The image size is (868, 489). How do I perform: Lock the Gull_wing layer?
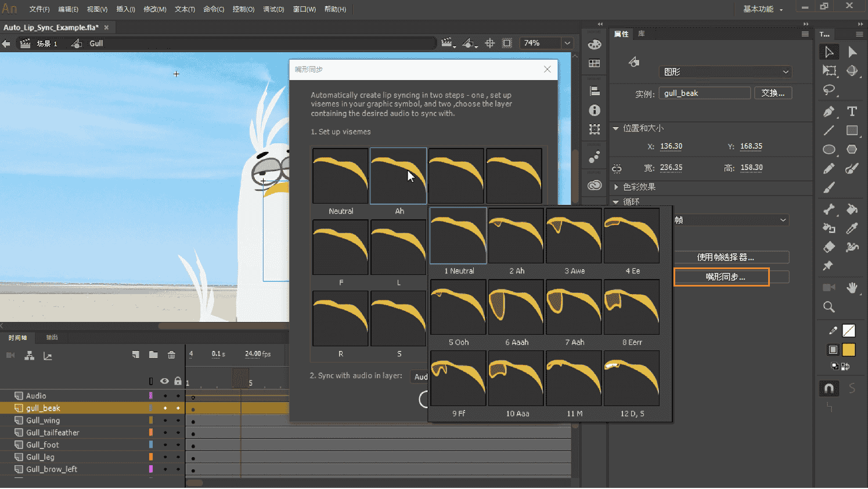(x=179, y=420)
